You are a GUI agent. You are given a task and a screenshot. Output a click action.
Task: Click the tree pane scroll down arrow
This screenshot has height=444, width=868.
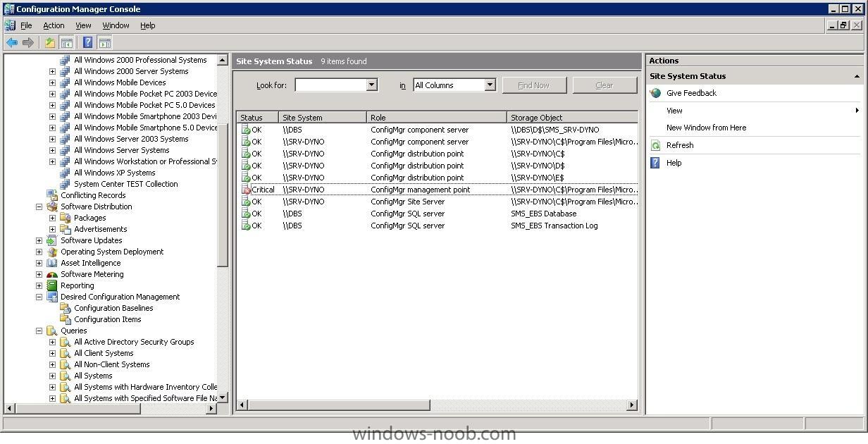[x=223, y=397]
